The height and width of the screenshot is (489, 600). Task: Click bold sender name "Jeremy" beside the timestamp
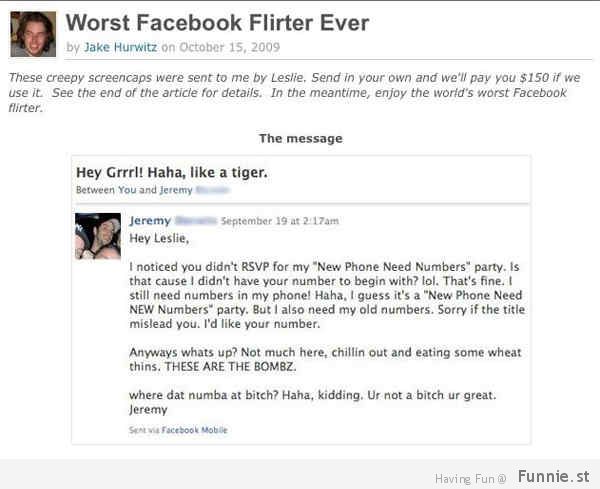[150, 221]
